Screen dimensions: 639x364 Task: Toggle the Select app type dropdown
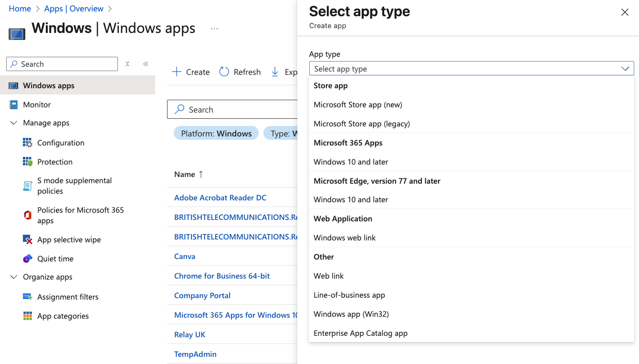pos(471,69)
